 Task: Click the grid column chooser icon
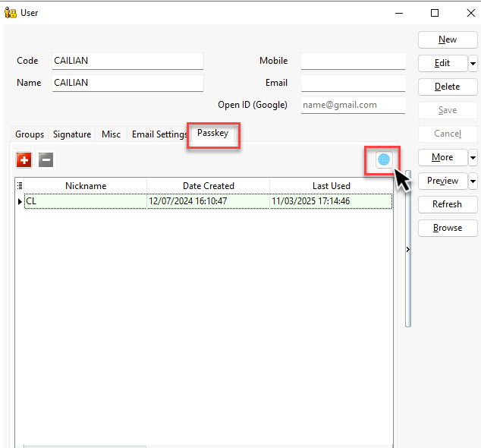[20, 185]
